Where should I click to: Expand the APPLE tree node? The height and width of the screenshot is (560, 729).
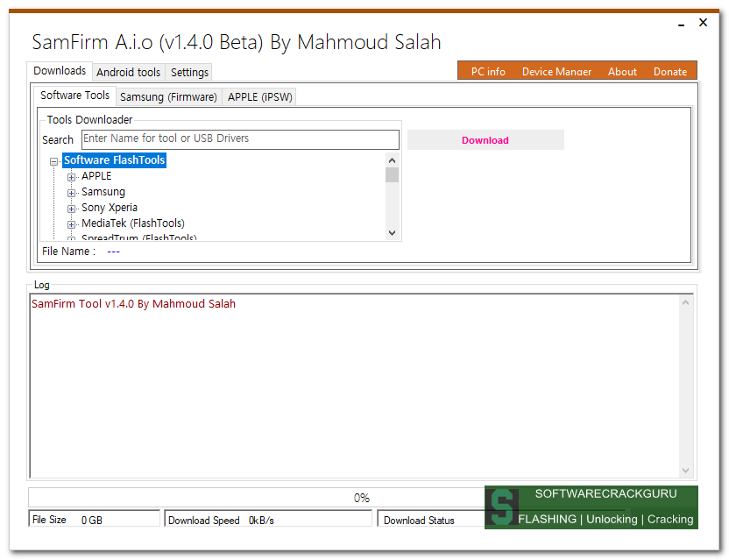[71, 177]
